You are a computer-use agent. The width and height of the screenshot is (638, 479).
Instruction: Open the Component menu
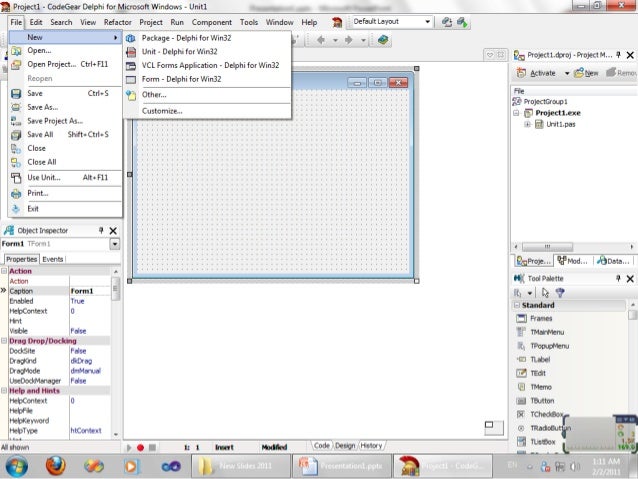tap(212, 22)
